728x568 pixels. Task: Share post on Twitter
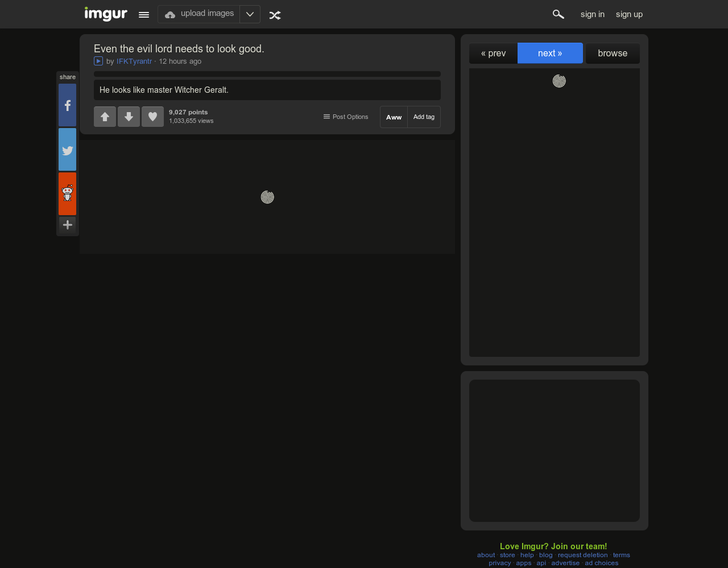(x=67, y=150)
